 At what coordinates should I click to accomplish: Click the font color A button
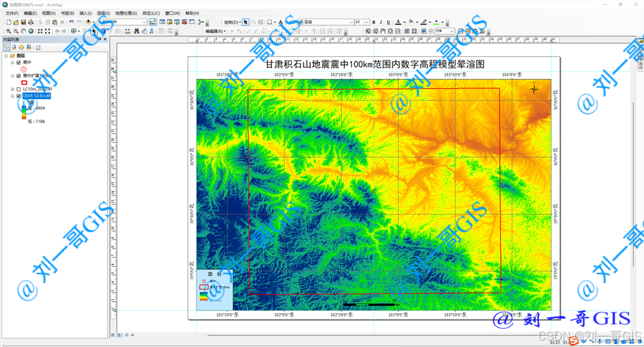[x=398, y=22]
